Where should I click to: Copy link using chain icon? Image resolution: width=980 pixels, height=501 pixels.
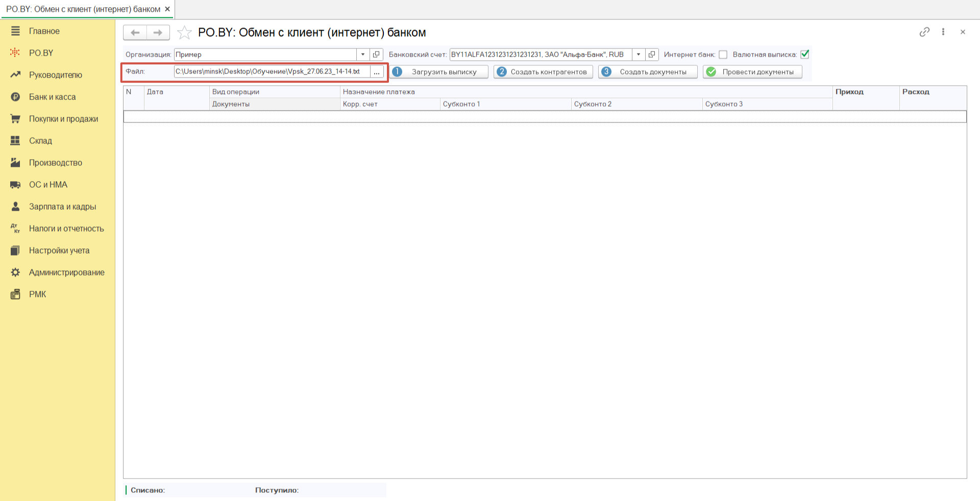(924, 32)
